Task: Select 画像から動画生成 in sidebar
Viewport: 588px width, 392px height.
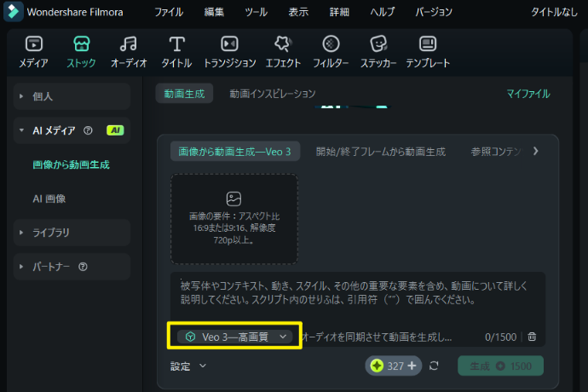Action: pos(72,164)
